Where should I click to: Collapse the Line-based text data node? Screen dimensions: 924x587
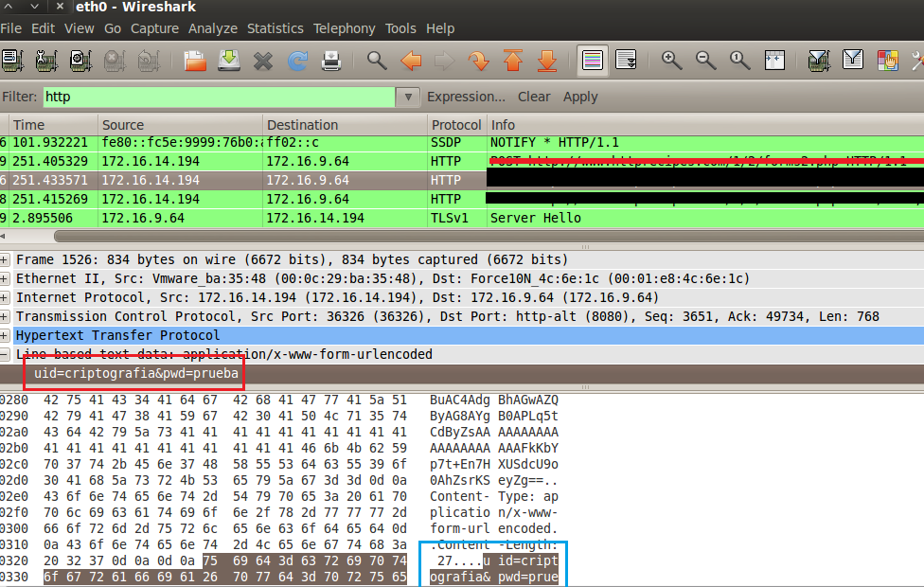(5, 354)
